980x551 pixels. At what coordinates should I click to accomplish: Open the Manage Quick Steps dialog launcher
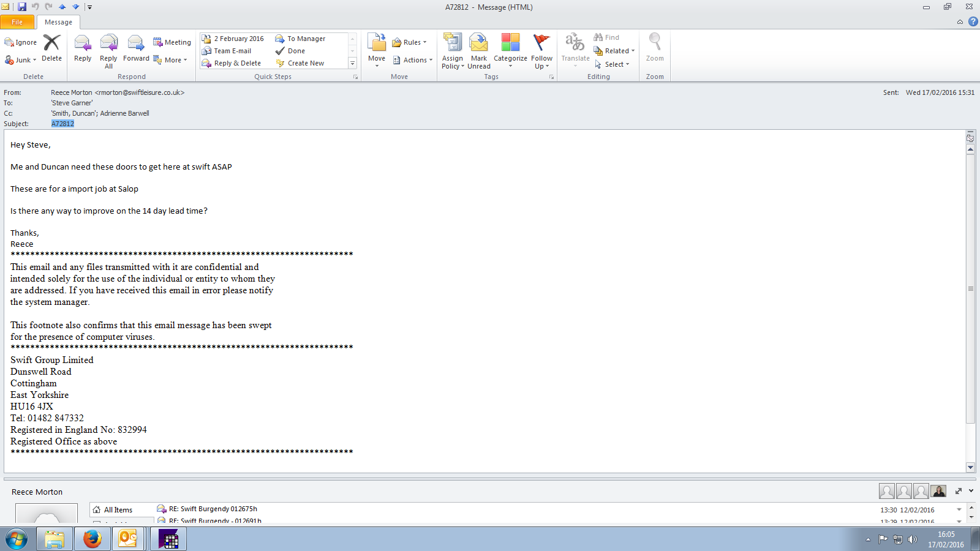[355, 77]
